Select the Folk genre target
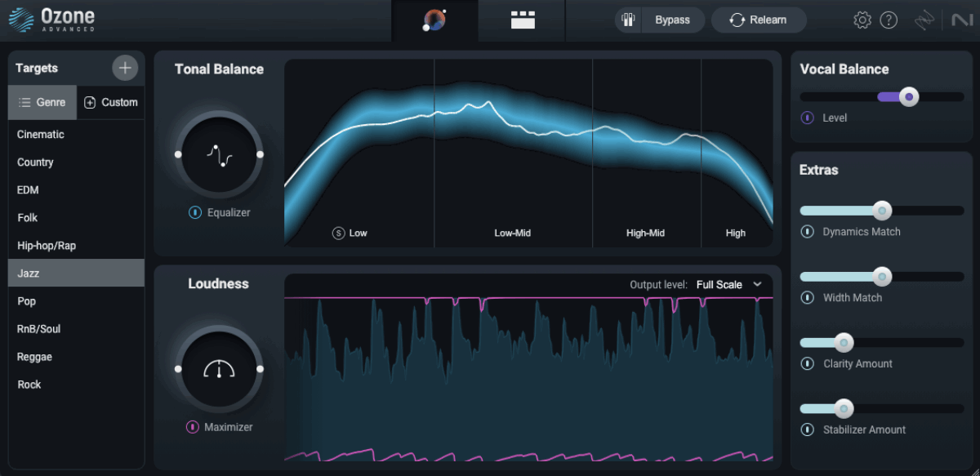Viewport: 980px width, 476px height. click(x=77, y=218)
